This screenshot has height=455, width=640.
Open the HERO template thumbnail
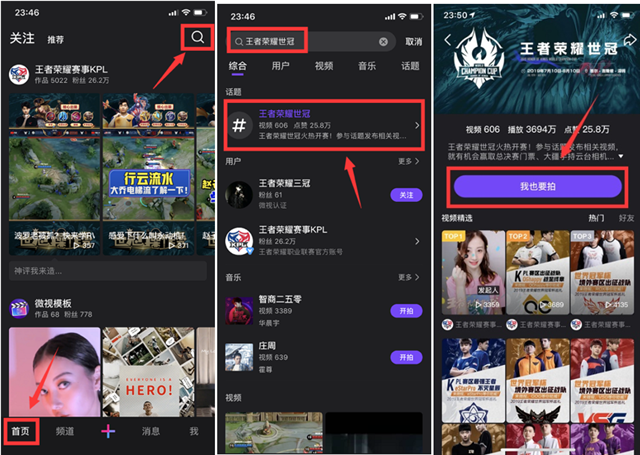(148, 372)
